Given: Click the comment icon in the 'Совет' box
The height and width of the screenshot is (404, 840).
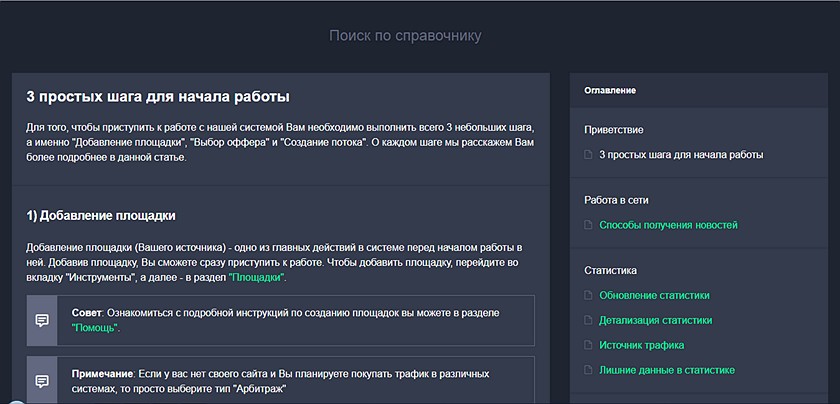Looking at the screenshot, I should pyautogui.click(x=42, y=320).
